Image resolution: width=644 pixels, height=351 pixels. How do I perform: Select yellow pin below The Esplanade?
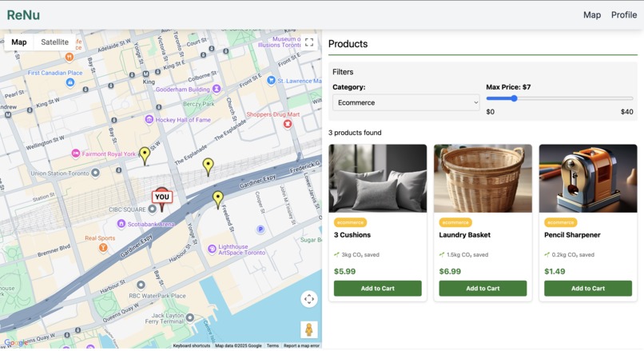(209, 167)
